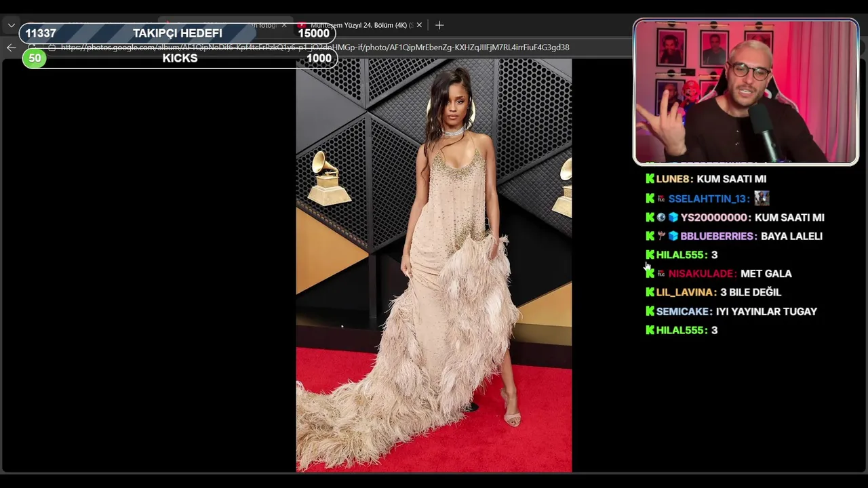Viewport: 868px width, 488px height.
Task: Select chat message '3 BILE DEĞIL'
Action: [751, 292]
